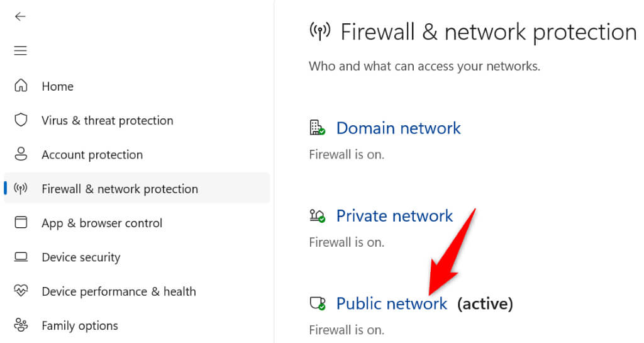Open Device security section
Image resolution: width=644 pixels, height=343 pixels.
click(x=81, y=257)
